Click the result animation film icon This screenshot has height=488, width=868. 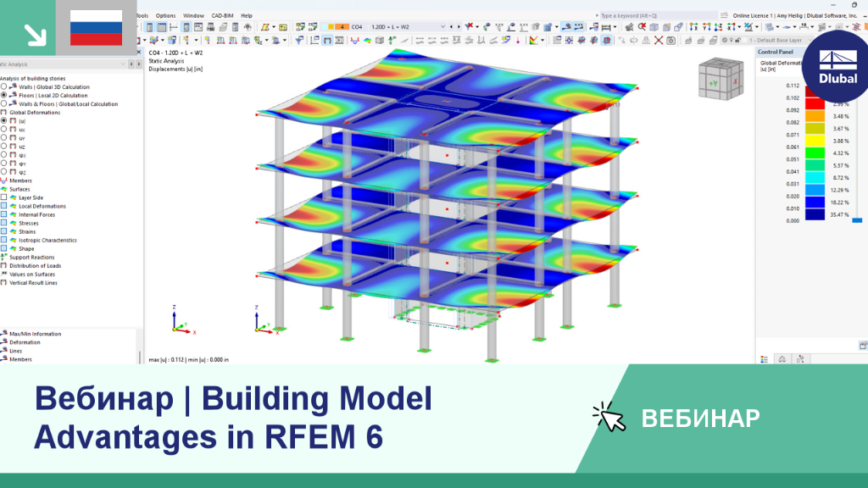tap(339, 40)
